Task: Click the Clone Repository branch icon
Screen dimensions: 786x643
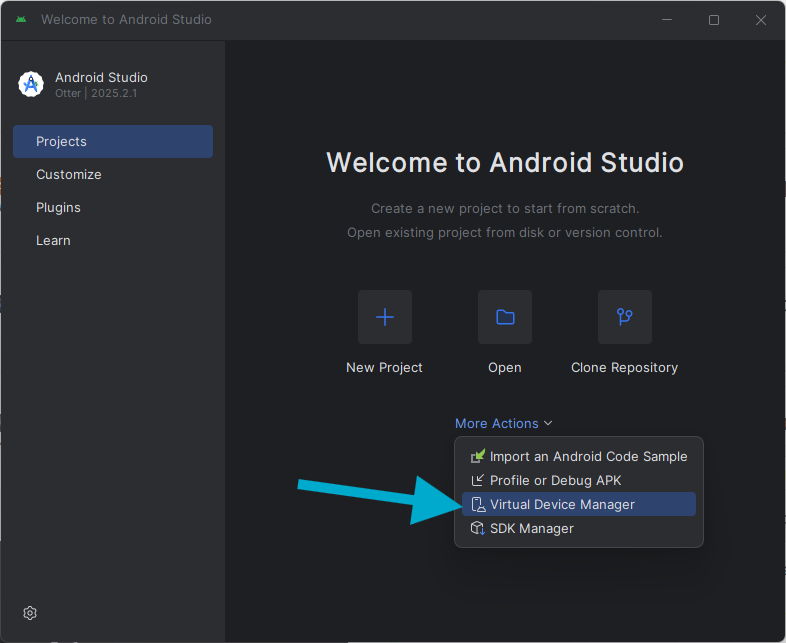Action: click(x=624, y=317)
